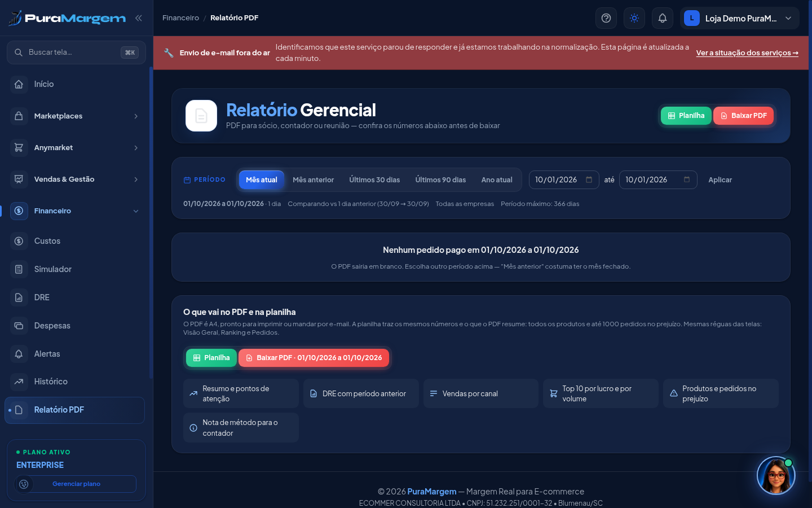Focus the Buscar tela search field

76,52
